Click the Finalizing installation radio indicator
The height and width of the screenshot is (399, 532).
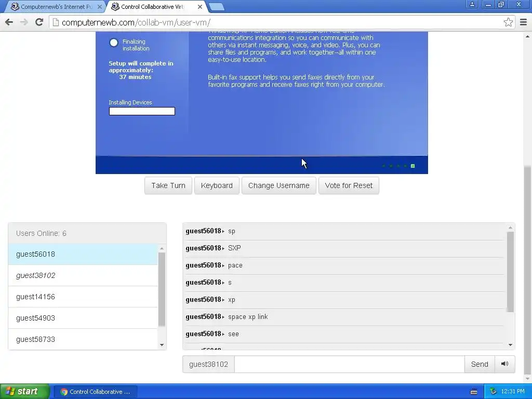point(114,43)
